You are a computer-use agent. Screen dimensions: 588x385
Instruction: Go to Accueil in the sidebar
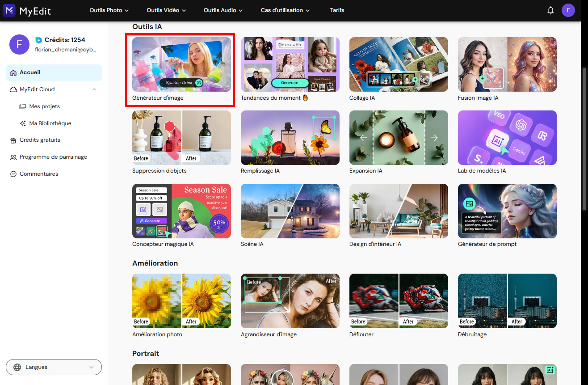coord(54,73)
